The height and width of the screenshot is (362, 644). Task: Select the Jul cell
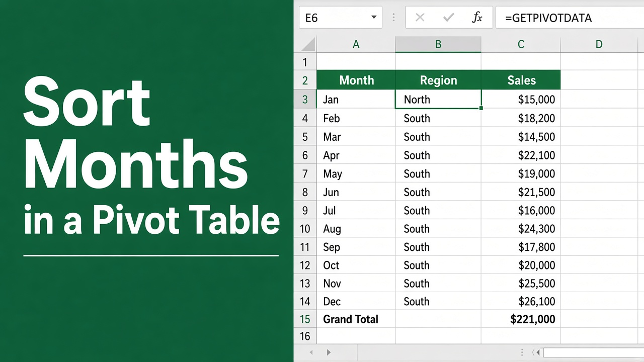point(356,210)
